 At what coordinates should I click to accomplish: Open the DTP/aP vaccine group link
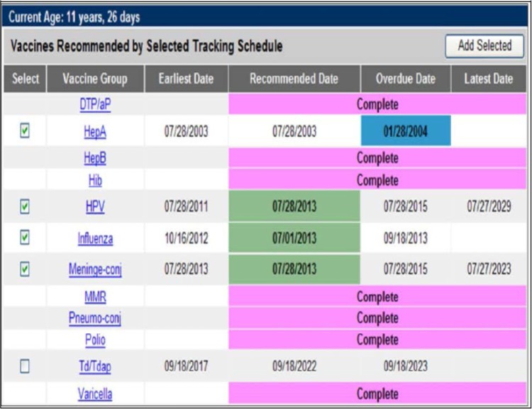click(x=95, y=104)
